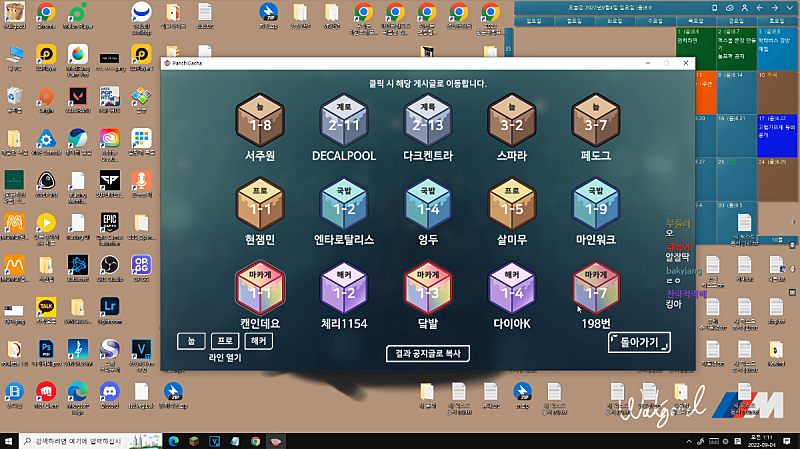Click the Windows taskbar search box
Screen dimensions: 800x449
coord(80,440)
